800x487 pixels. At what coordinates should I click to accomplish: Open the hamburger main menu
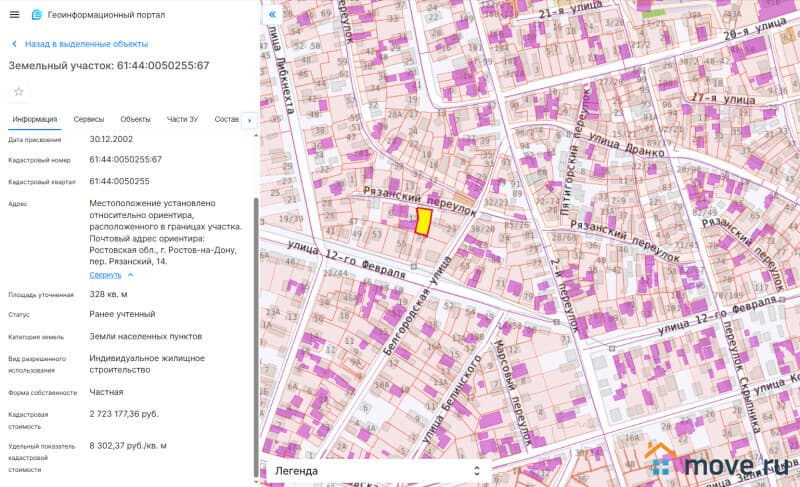(x=14, y=15)
